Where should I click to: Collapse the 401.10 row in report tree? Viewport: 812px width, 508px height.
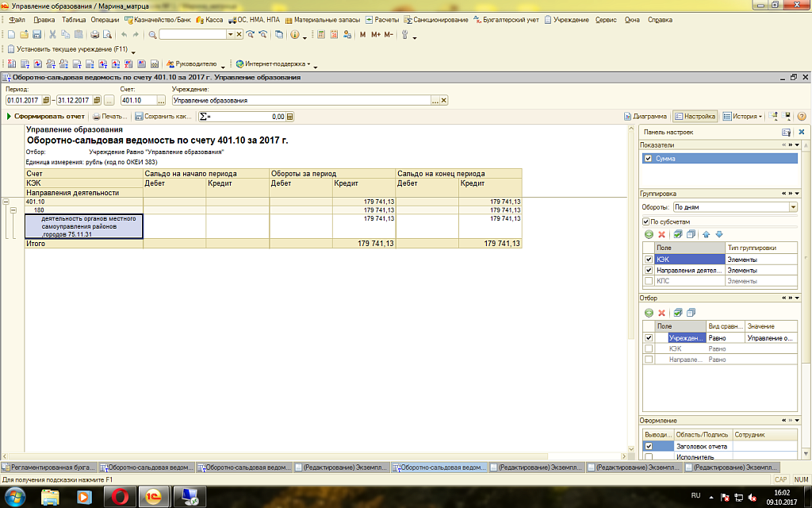pyautogui.click(x=7, y=202)
